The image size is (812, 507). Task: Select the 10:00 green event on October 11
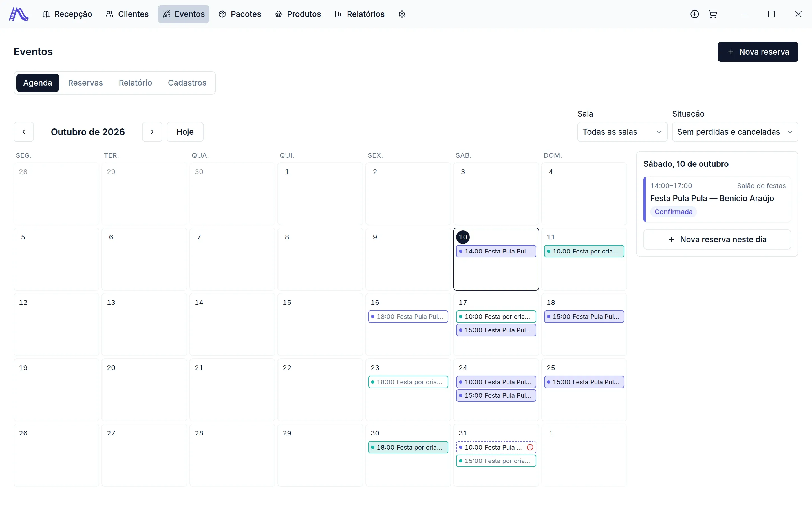pos(584,251)
